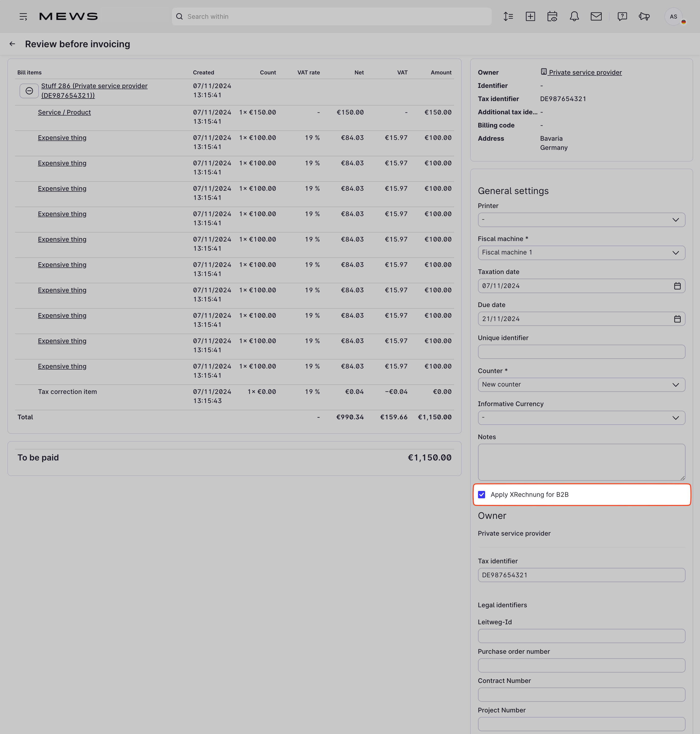Open Stuff 286 bill link

(94, 91)
